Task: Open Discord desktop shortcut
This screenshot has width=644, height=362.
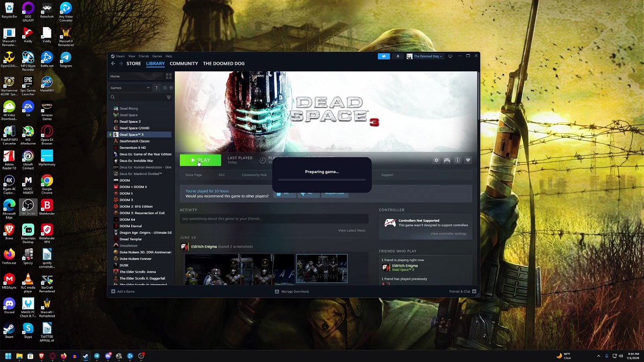Action: [9, 306]
